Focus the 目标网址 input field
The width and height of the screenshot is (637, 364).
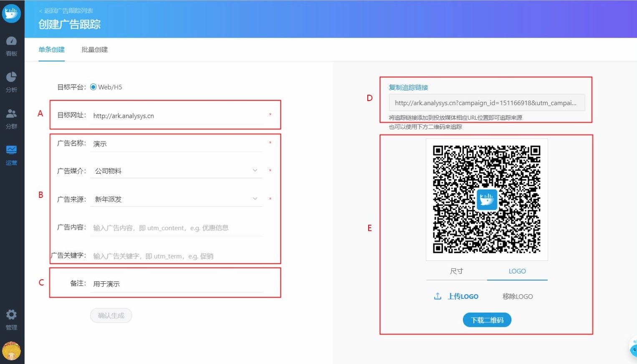pos(177,116)
